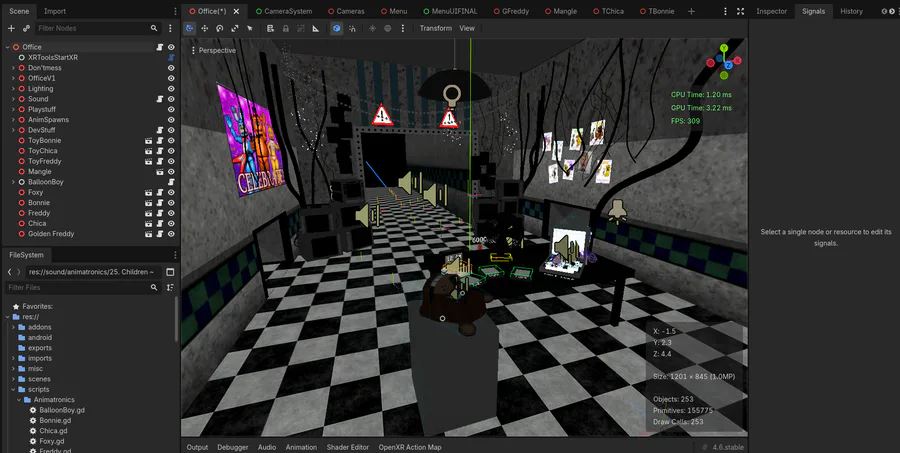Switch to the History tab

coord(851,11)
